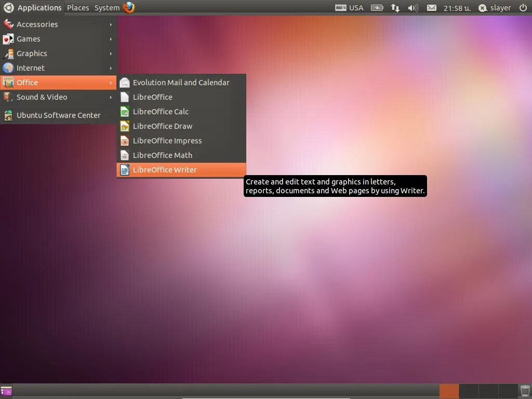Select the LibreOffice Calc label
Image resolution: width=532 pixels, height=399 pixels.
pos(161,112)
